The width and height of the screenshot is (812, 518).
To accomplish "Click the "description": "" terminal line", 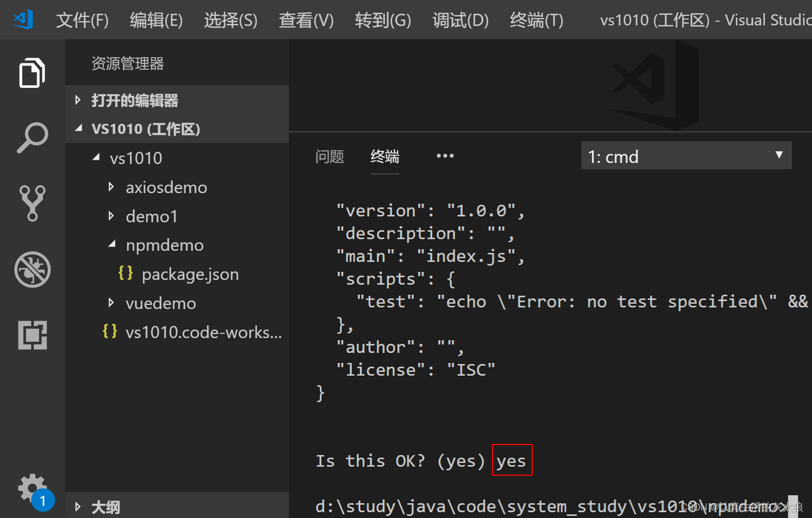I will click(x=425, y=233).
